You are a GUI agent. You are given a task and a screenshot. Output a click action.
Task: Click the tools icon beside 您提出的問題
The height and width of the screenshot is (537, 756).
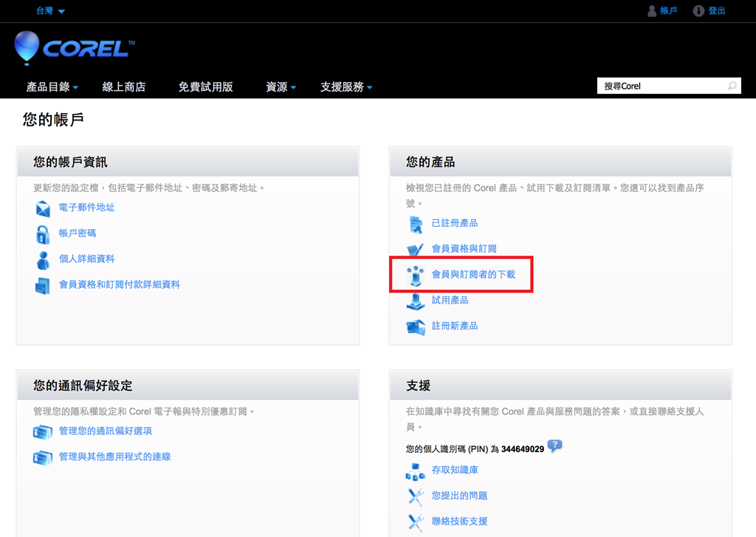(415, 497)
